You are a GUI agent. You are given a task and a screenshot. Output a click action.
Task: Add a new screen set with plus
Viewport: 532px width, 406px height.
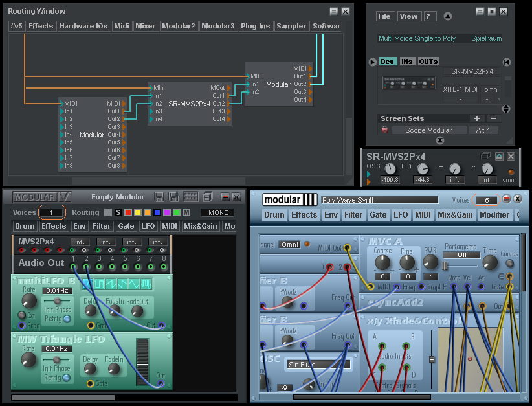pyautogui.click(x=477, y=118)
